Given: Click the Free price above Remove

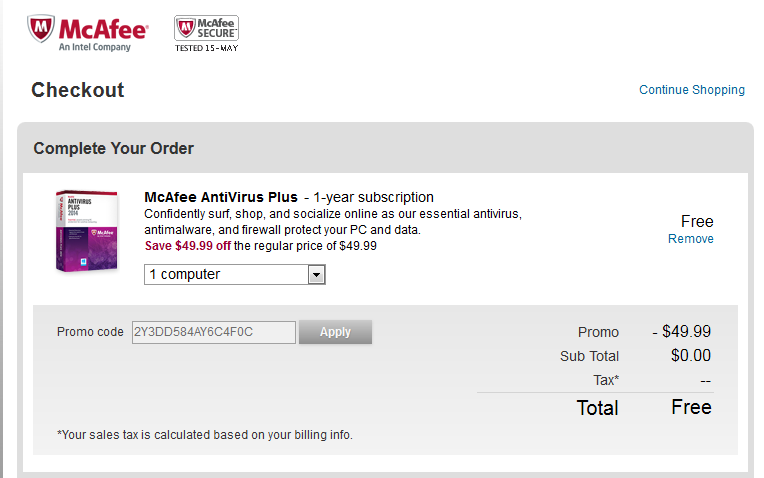Looking at the screenshot, I should point(697,221).
